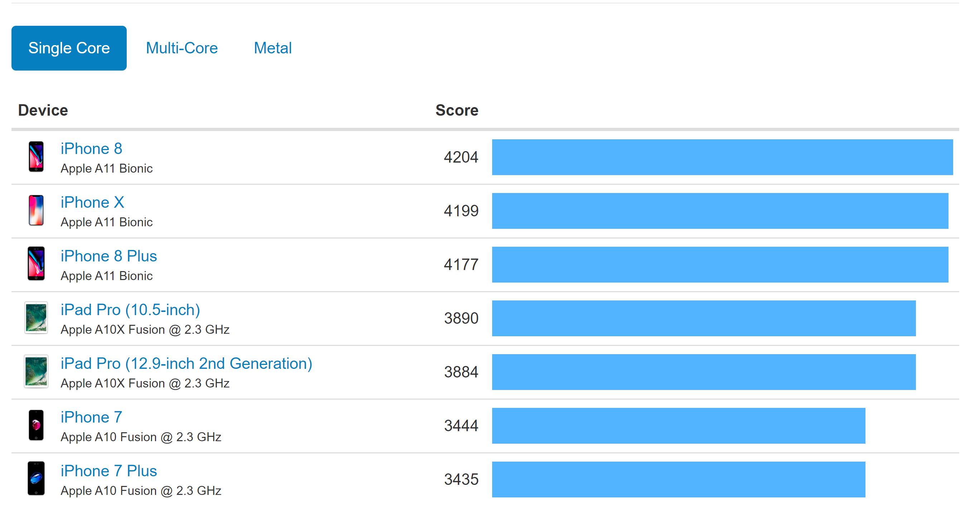Click the Score column header
This screenshot has width=980, height=506.
456,110
